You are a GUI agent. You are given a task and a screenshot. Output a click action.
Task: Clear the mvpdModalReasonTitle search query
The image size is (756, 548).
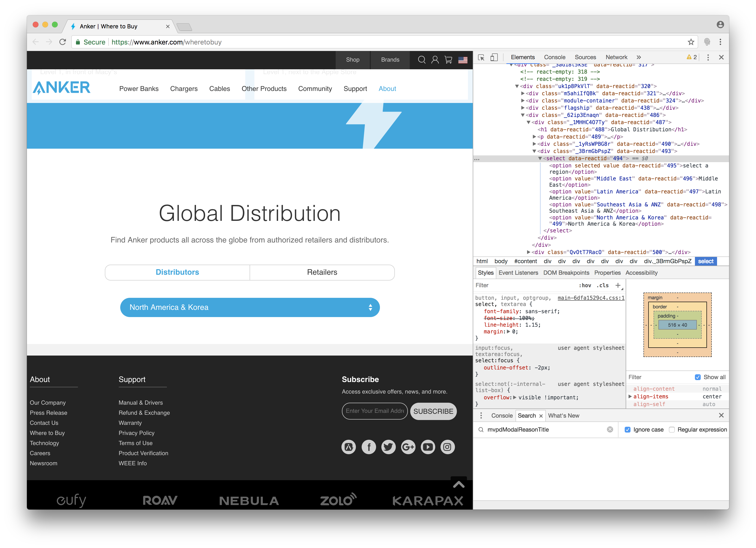click(610, 430)
